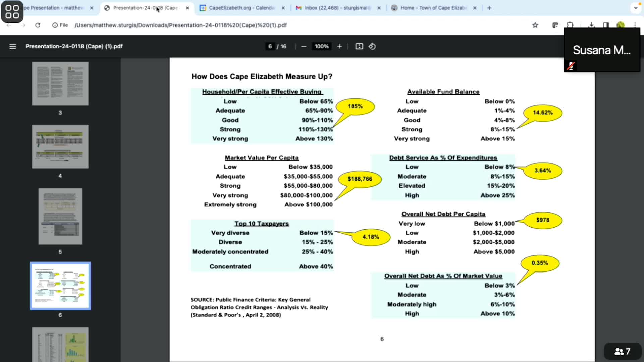
Task: Click the Presentation-24-0118 (Cape) (1).pdf title
Action: point(74,46)
